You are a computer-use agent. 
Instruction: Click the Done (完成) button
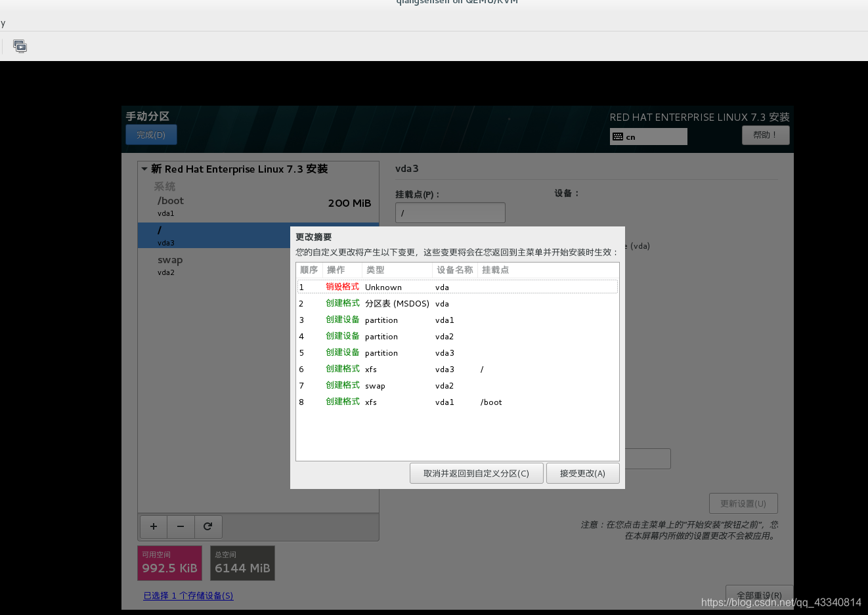coord(151,135)
